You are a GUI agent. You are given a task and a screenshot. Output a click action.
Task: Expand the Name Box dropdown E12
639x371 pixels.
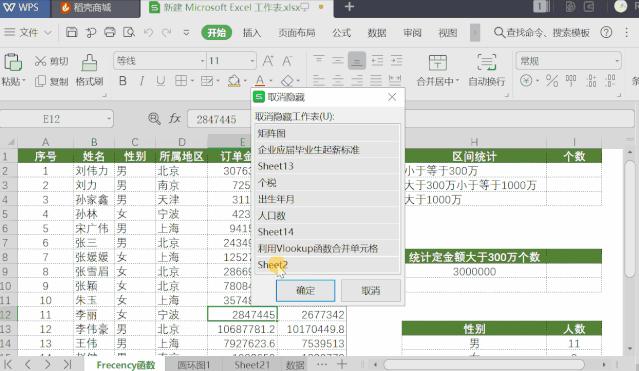tap(109, 119)
